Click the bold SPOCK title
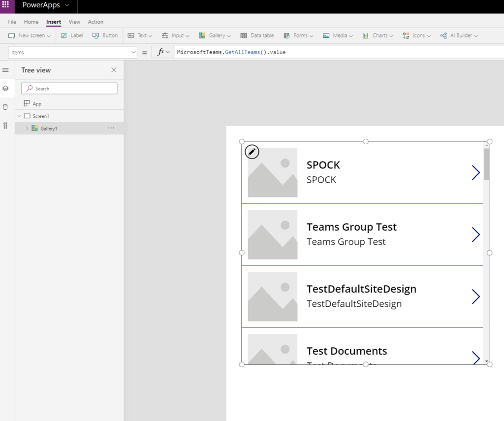504x421 pixels. click(323, 165)
